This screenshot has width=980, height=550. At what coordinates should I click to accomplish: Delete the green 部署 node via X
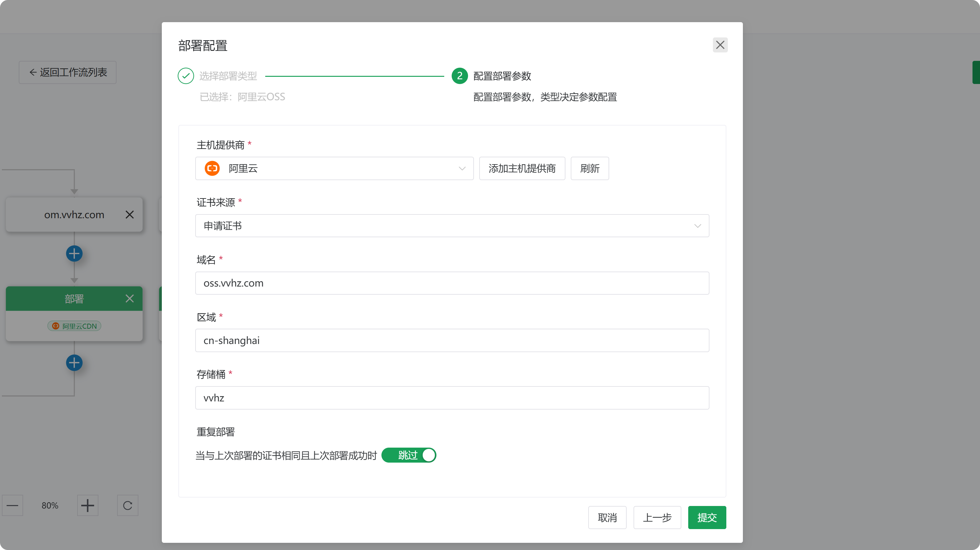[129, 298]
